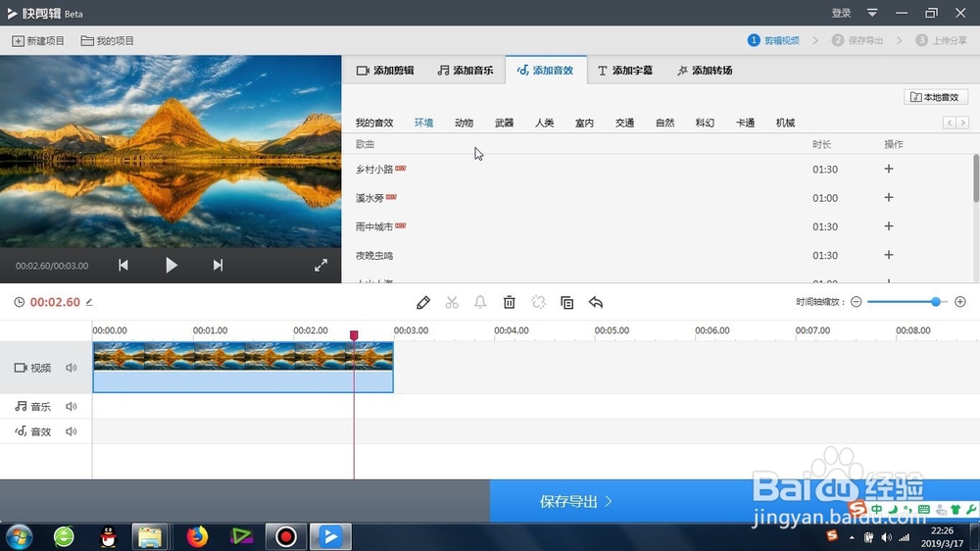Select the 卡通 sound category
The width and height of the screenshot is (980, 551).
pos(745,123)
